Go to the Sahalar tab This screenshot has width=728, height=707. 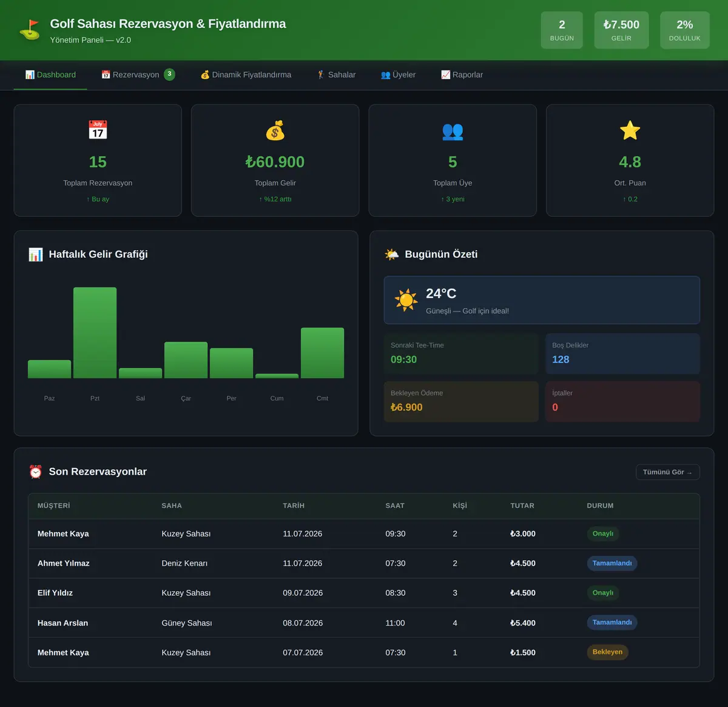pyautogui.click(x=336, y=75)
